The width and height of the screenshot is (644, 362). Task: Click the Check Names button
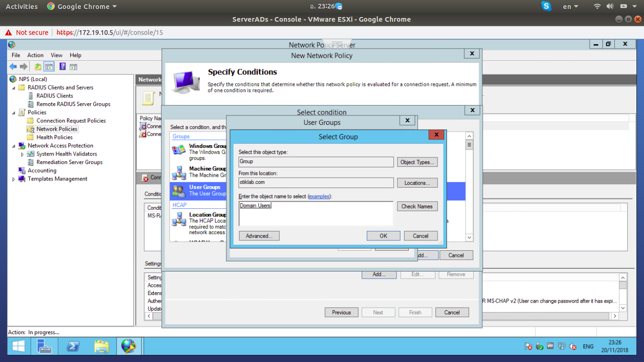tap(417, 206)
